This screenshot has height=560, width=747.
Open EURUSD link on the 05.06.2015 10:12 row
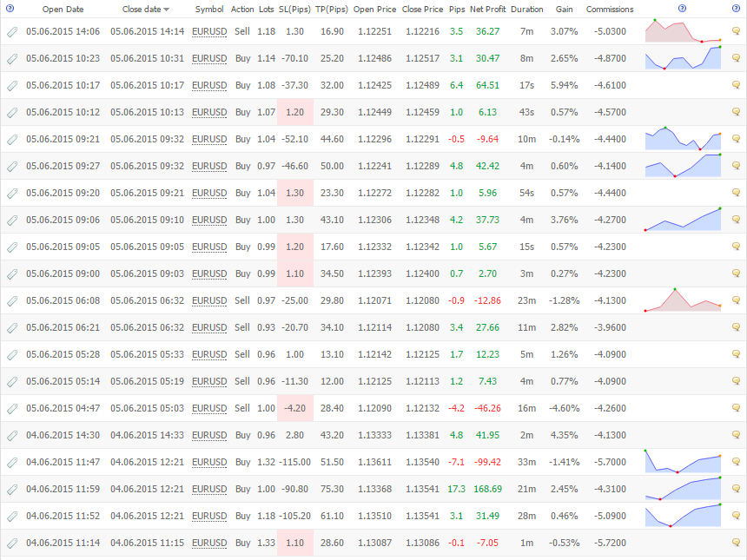(209, 112)
